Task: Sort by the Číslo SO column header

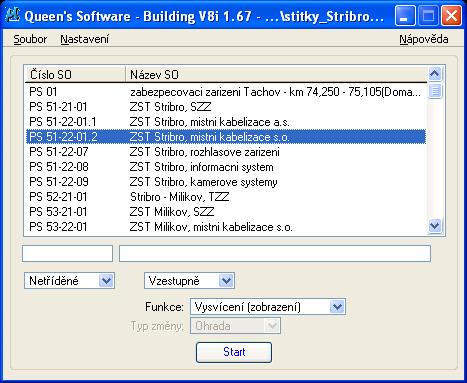Action: click(x=75, y=74)
